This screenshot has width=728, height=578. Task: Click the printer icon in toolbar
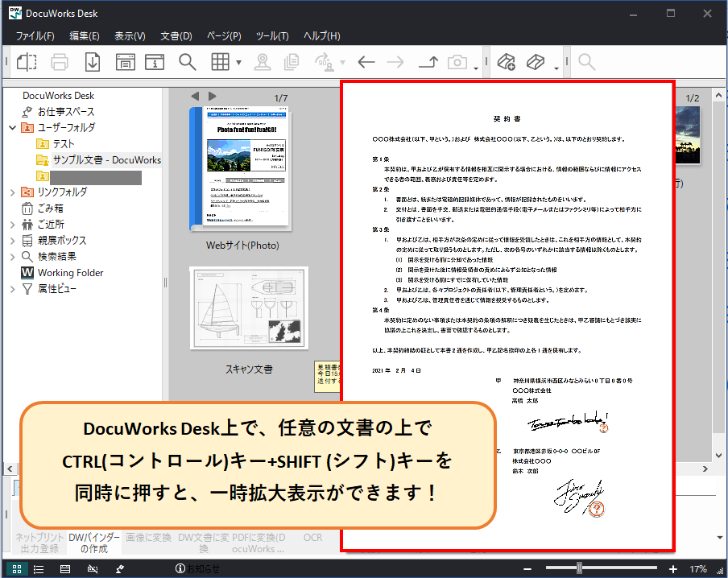(x=60, y=62)
